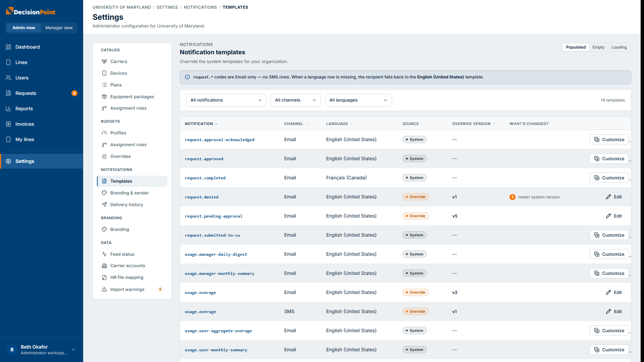Open the request.approved notification link
644x362 pixels.
click(204, 159)
